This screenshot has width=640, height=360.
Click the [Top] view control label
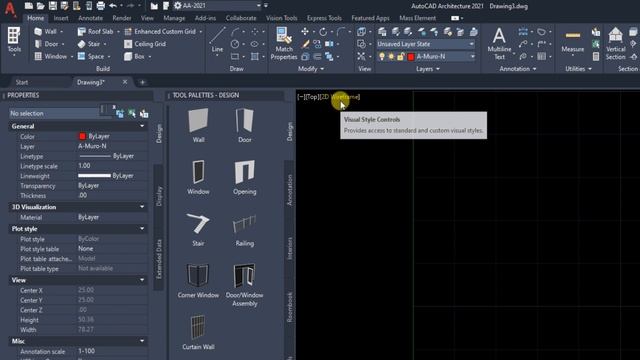312,97
